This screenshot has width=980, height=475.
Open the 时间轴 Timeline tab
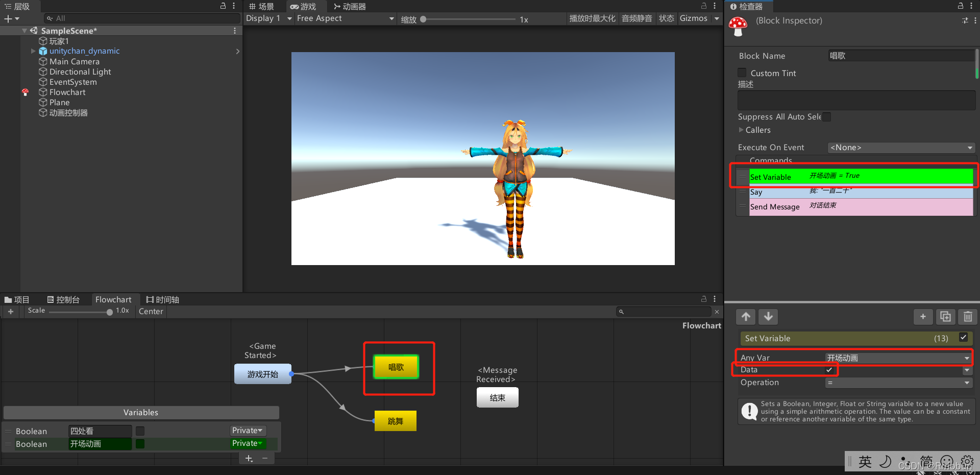162,299
